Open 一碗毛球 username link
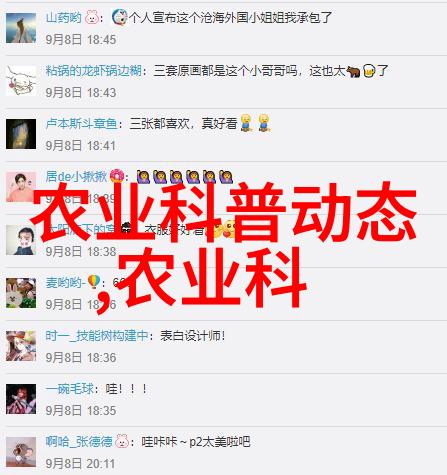The image size is (447, 475). pos(70,389)
